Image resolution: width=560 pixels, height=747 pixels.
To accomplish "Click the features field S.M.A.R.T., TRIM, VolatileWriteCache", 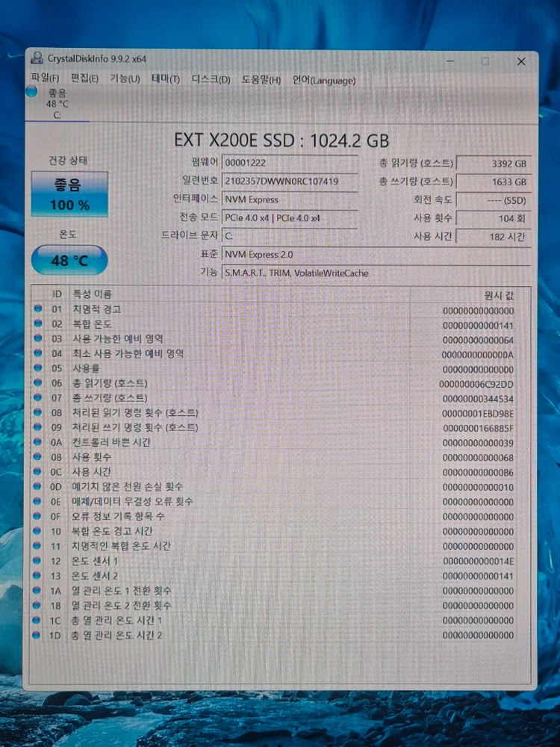I will 376,273.
